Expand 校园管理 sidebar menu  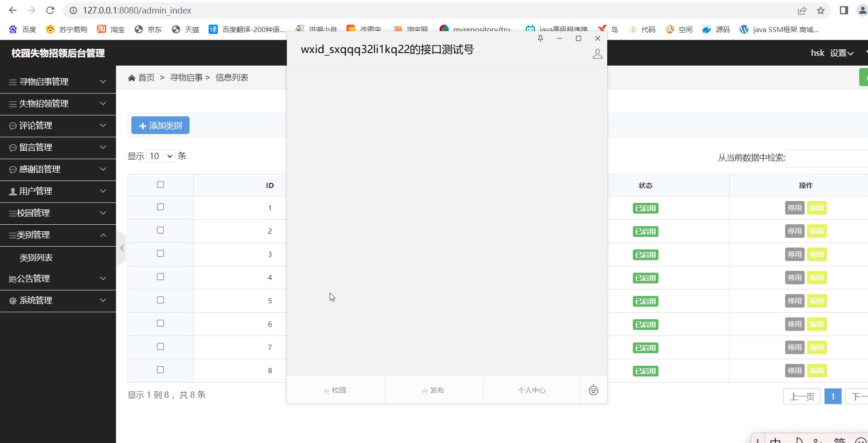pyautogui.click(x=58, y=213)
